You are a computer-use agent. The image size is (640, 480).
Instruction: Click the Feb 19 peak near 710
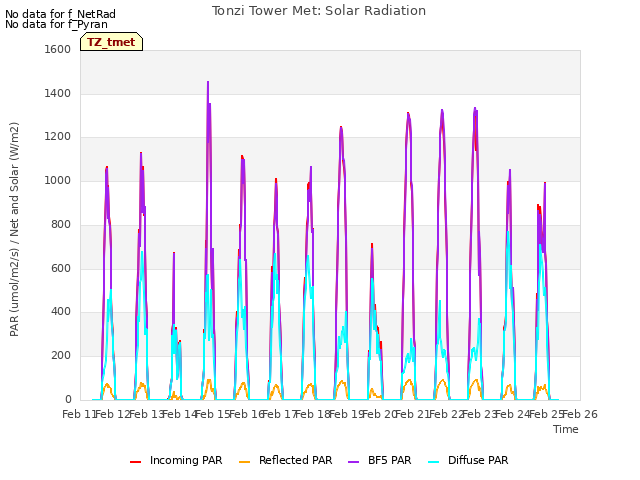click(x=372, y=244)
